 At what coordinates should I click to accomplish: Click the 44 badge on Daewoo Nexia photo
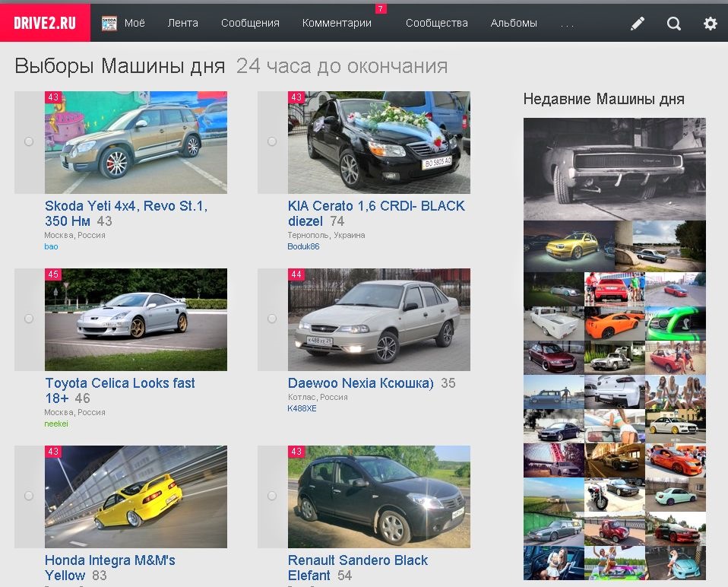click(x=296, y=274)
